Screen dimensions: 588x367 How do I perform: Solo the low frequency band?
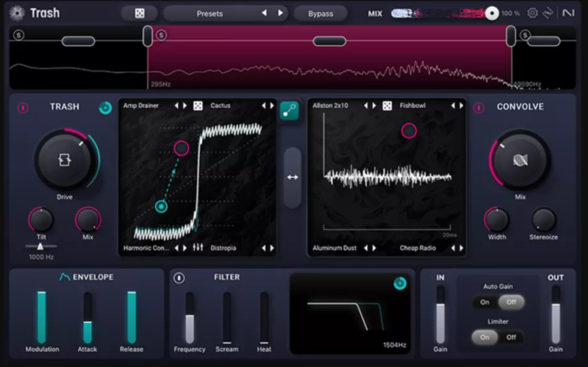19,35
